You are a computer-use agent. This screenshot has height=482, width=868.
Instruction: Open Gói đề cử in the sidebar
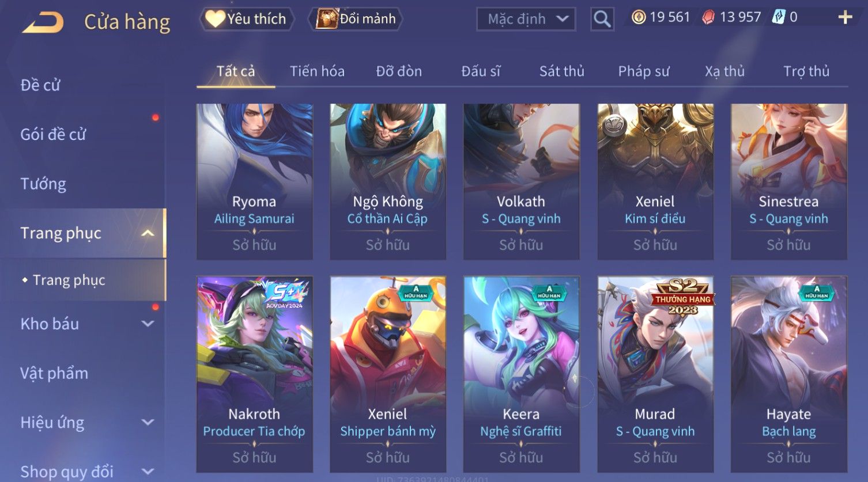[x=53, y=135]
